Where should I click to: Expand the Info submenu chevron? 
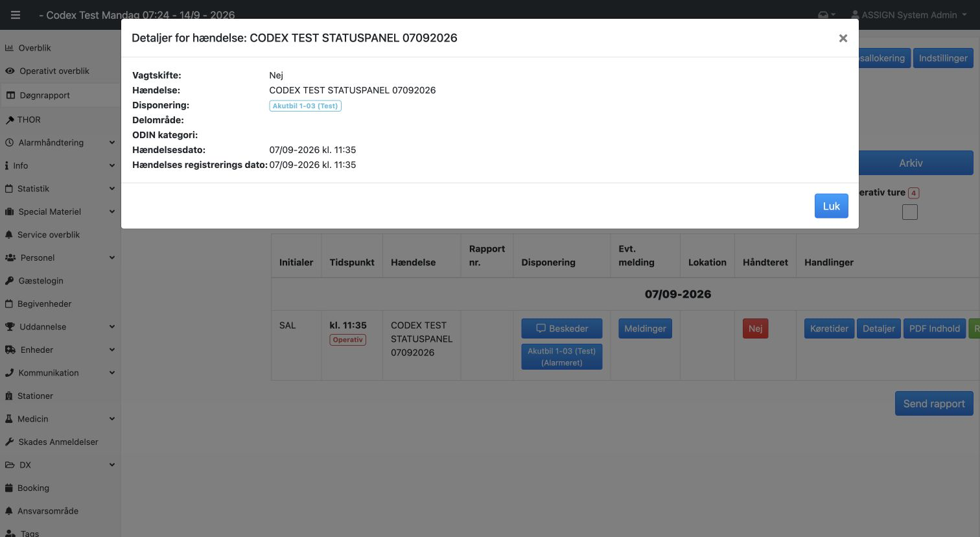111,166
